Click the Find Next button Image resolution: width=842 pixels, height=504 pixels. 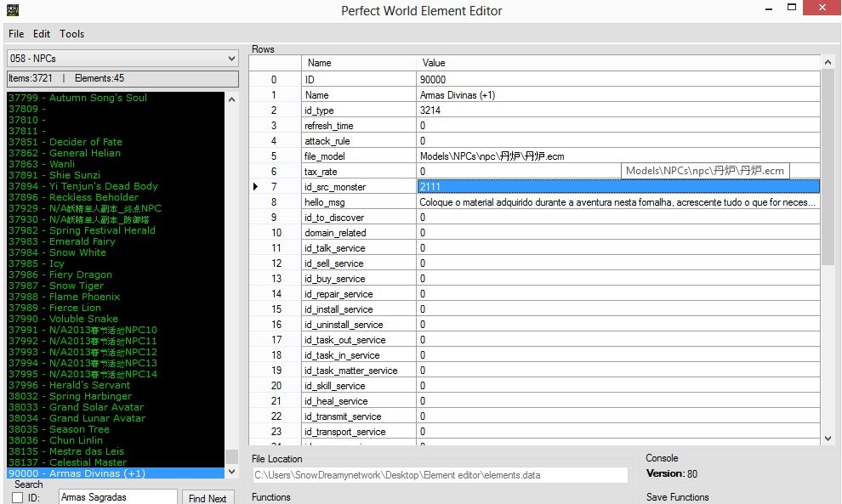coord(208,498)
